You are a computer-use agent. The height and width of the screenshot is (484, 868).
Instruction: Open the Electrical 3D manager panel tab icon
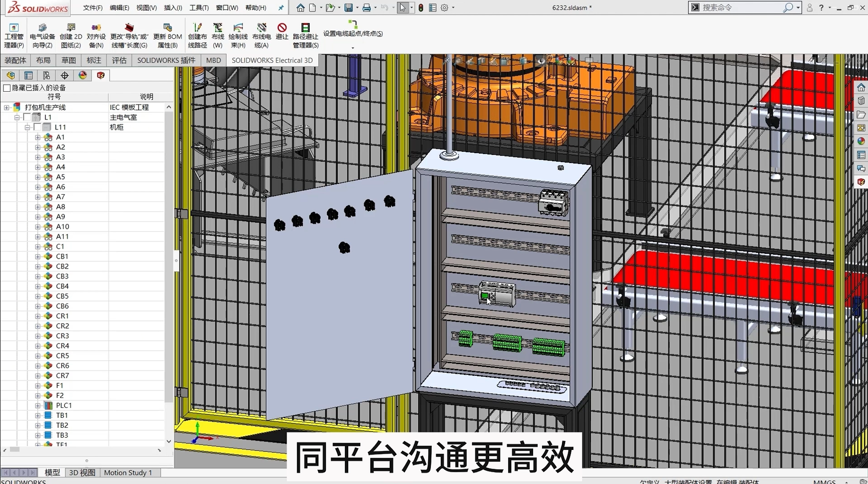point(101,76)
